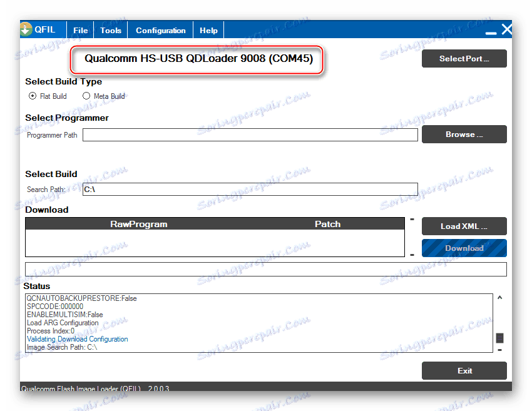The width and height of the screenshot is (532, 411).
Task: Click 'Image Search Path: C:\' status line
Action: (62, 347)
